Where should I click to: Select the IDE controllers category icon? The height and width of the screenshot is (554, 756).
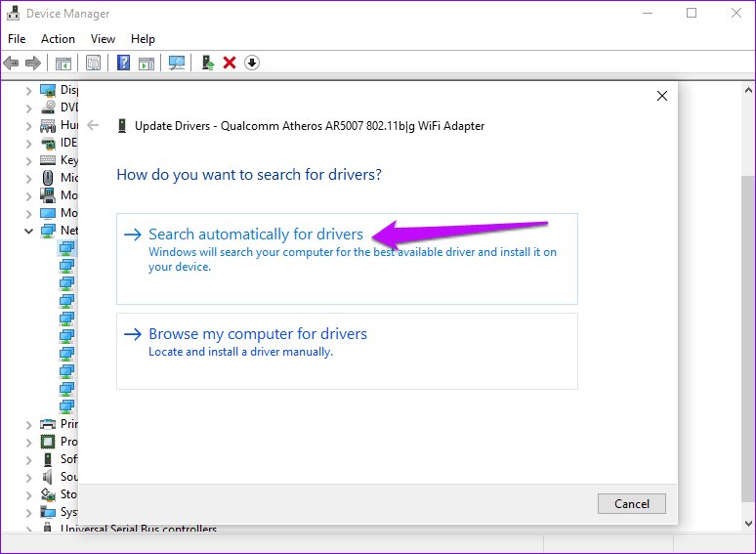[48, 144]
